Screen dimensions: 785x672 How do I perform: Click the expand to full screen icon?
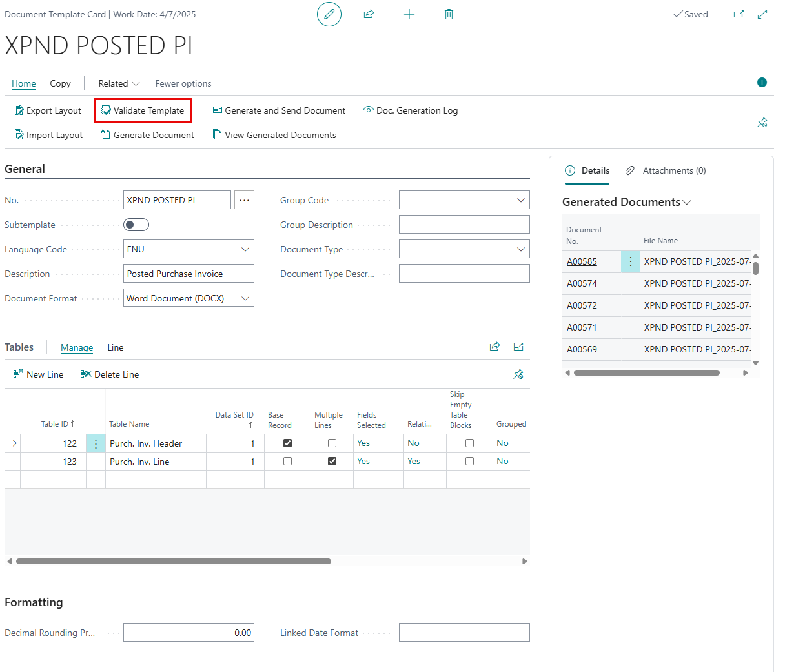coord(762,14)
